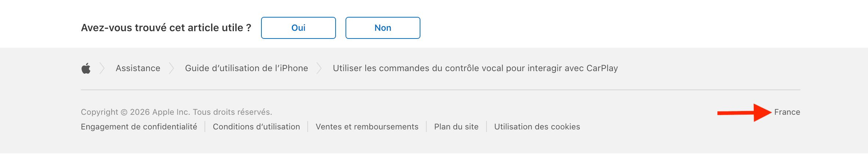
Task: Open Engagement de confidentialité link
Action: click(x=139, y=127)
